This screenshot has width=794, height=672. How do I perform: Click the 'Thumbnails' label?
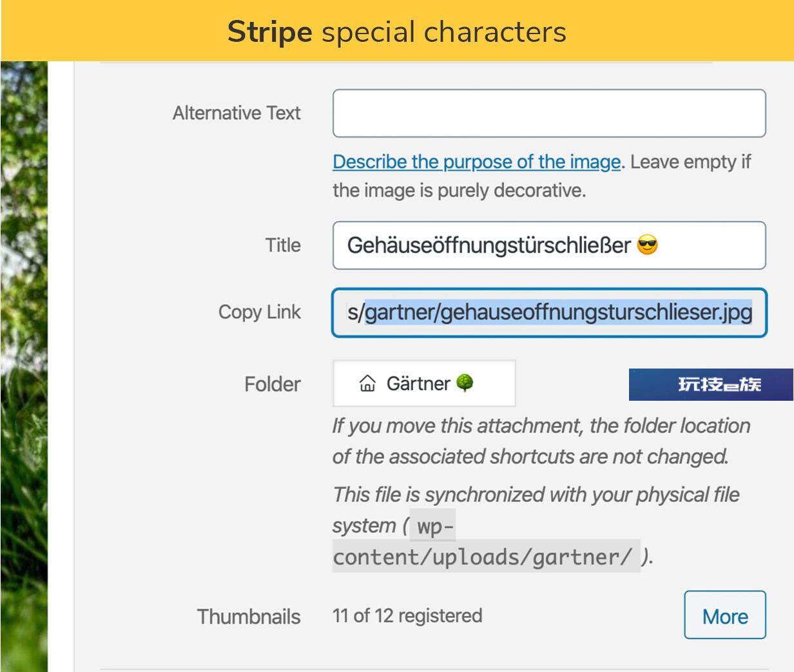coord(249,617)
